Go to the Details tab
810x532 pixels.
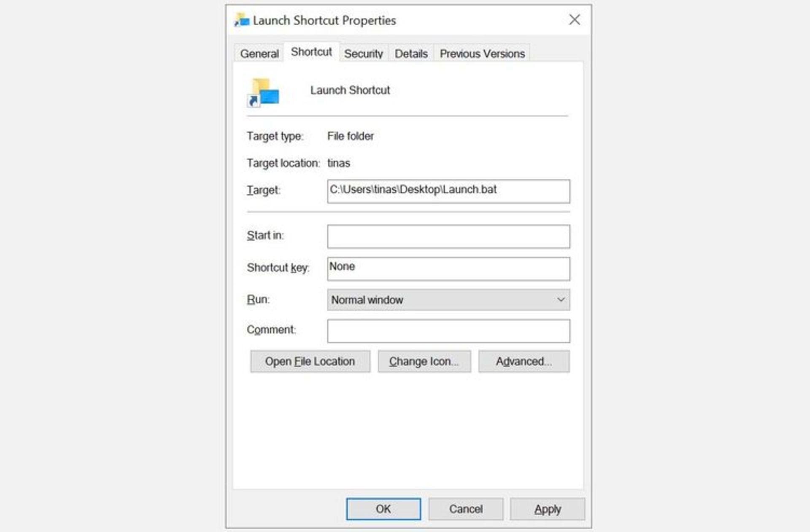pyautogui.click(x=411, y=54)
